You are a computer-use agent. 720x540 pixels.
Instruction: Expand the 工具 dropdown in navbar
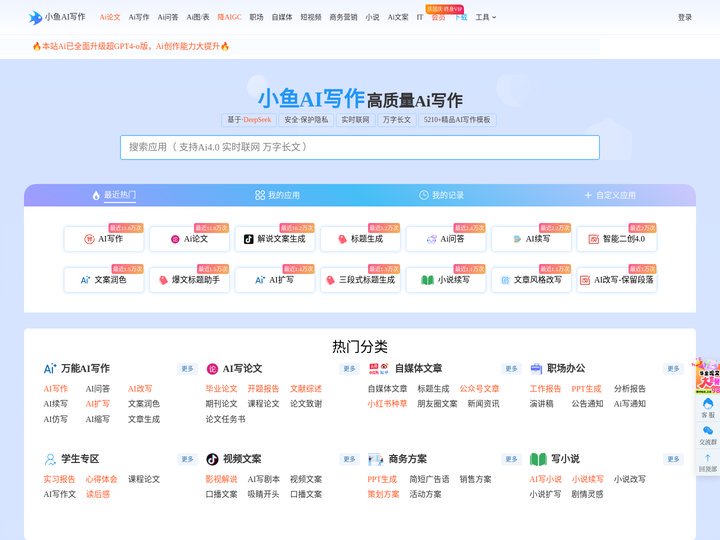[485, 17]
